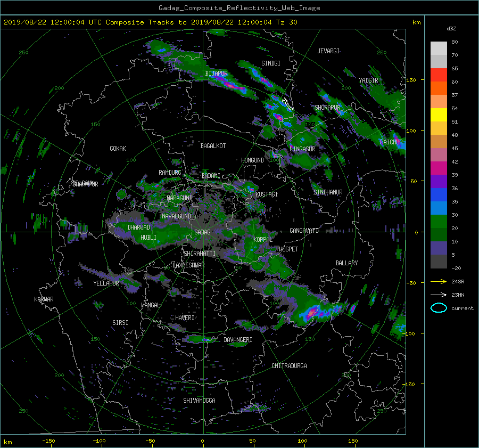Click the HAVERI label
The image size is (479, 448).
tap(185, 318)
